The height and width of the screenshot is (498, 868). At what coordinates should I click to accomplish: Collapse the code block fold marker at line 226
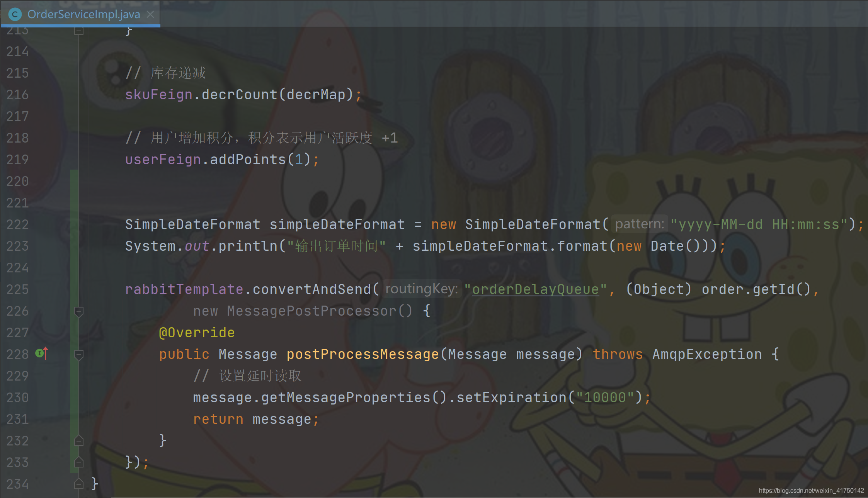coord(79,311)
